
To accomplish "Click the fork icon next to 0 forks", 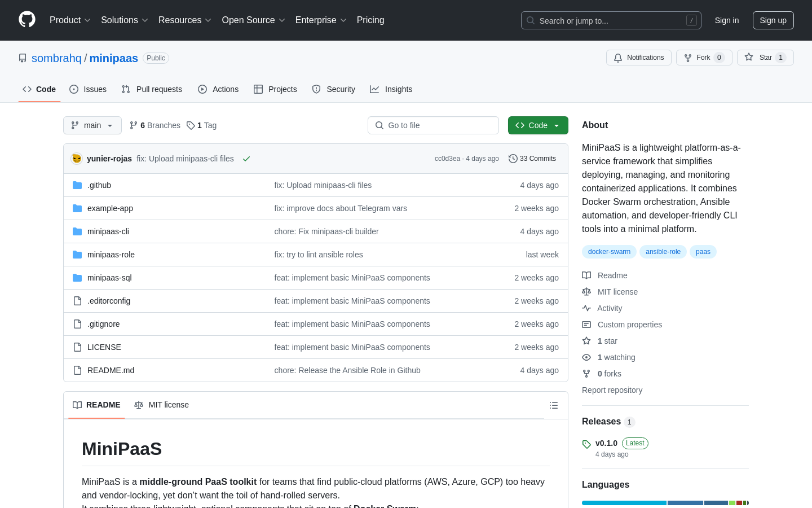I will pyautogui.click(x=586, y=374).
